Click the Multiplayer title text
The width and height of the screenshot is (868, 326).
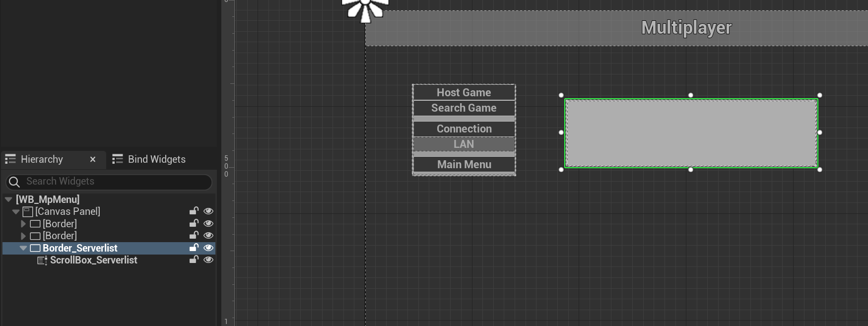coord(686,28)
